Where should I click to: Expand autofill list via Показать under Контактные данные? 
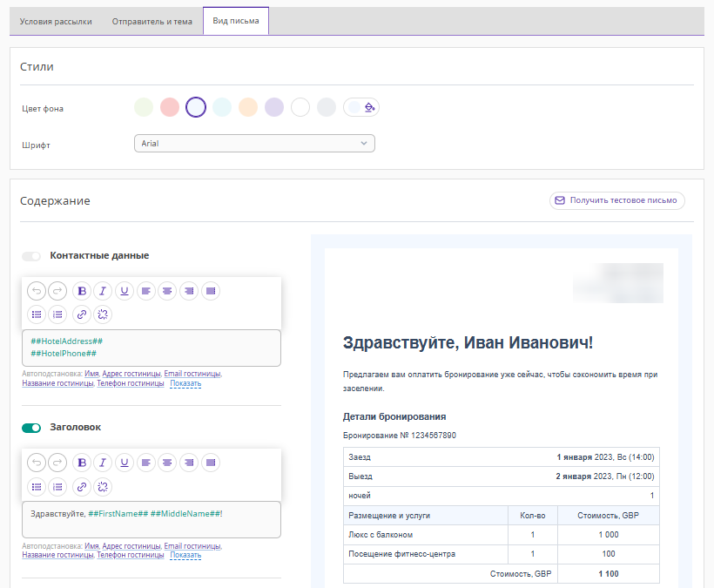tap(185, 383)
